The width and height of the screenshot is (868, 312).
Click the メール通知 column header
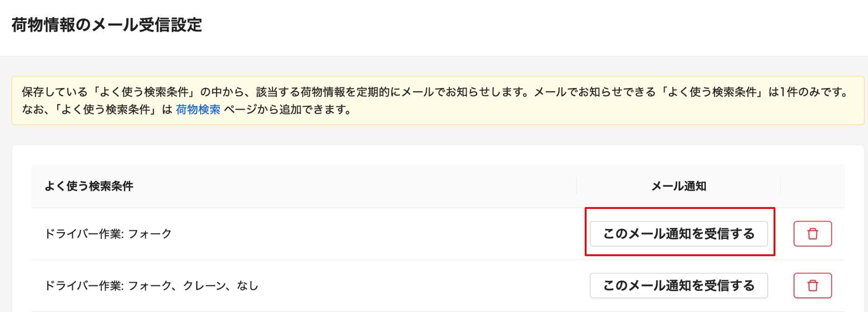[x=679, y=186]
